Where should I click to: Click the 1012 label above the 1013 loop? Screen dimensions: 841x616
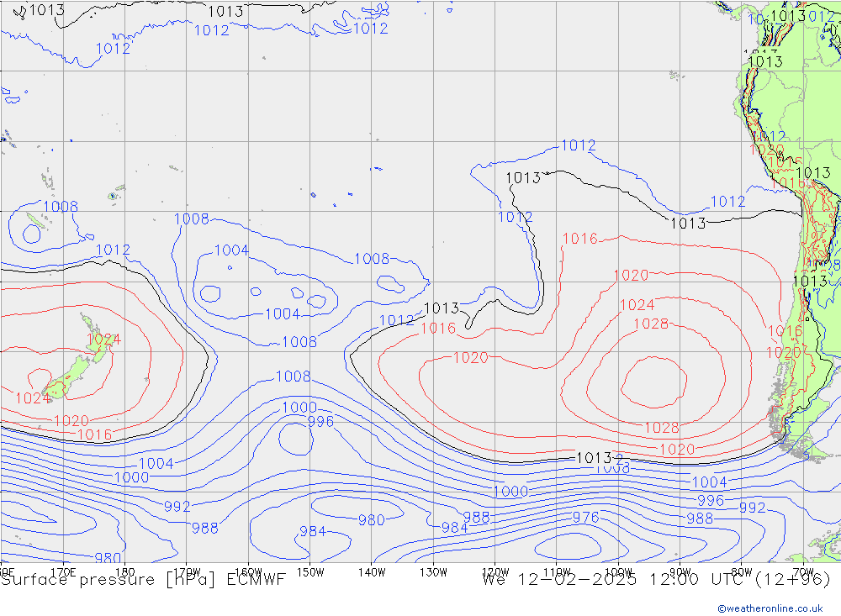579,145
